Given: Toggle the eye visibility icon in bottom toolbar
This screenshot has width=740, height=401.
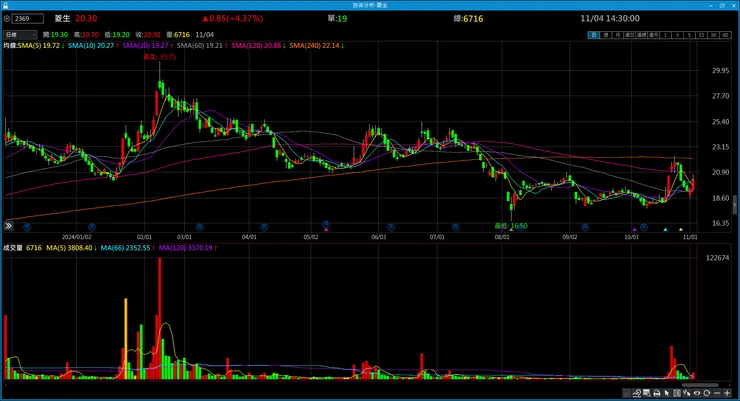Looking at the screenshot, I should point(697,393).
